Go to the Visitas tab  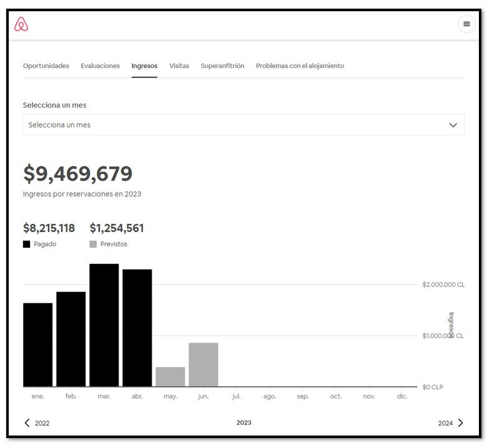pos(179,66)
